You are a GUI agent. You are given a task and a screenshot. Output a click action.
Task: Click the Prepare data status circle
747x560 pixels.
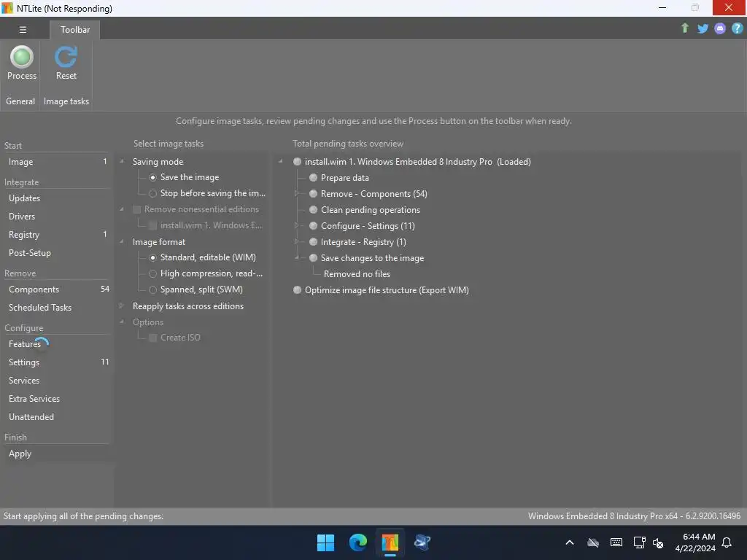pos(313,178)
